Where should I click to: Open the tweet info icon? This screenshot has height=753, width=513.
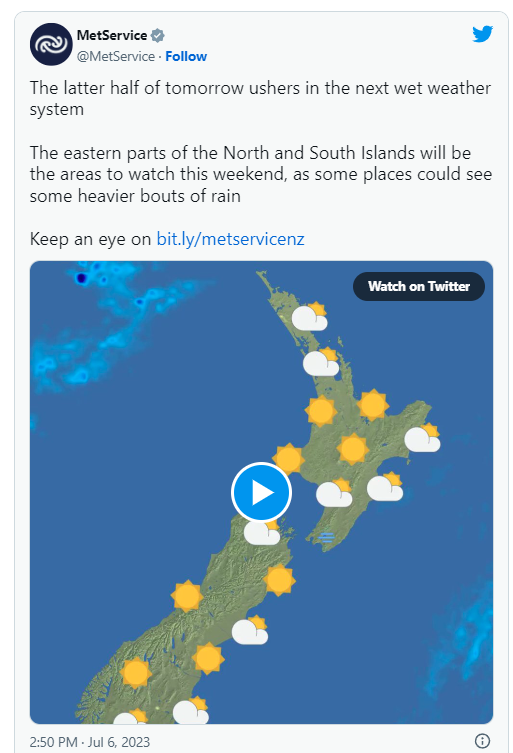point(482,741)
